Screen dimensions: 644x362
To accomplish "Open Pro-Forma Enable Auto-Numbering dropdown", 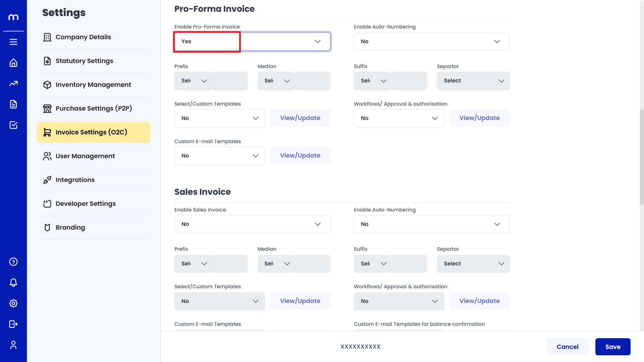I will coord(431,42).
